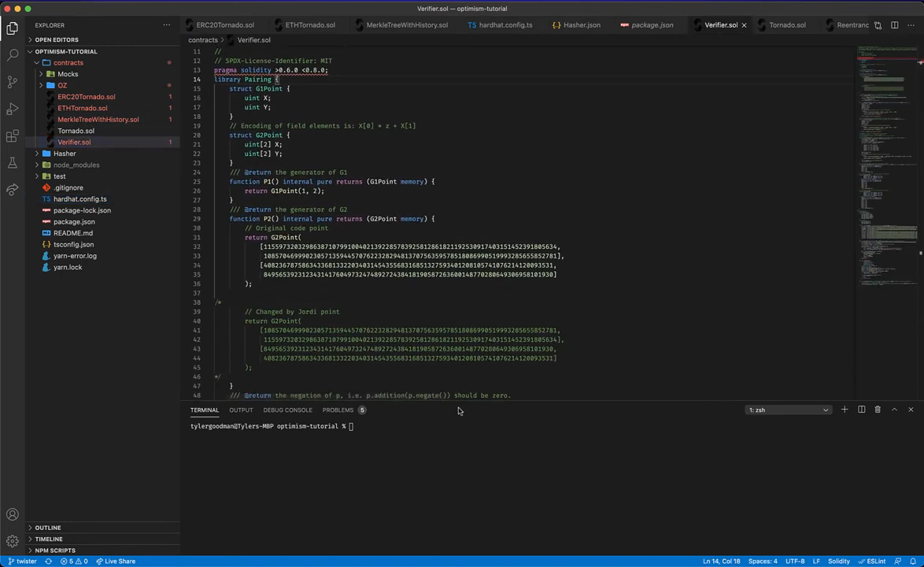Open the Problems panel tab
Viewport: 924px width, 567px height.
pos(344,409)
